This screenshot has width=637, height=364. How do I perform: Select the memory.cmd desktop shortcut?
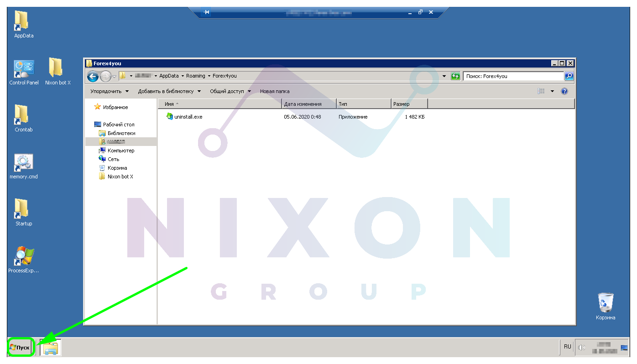24,166
